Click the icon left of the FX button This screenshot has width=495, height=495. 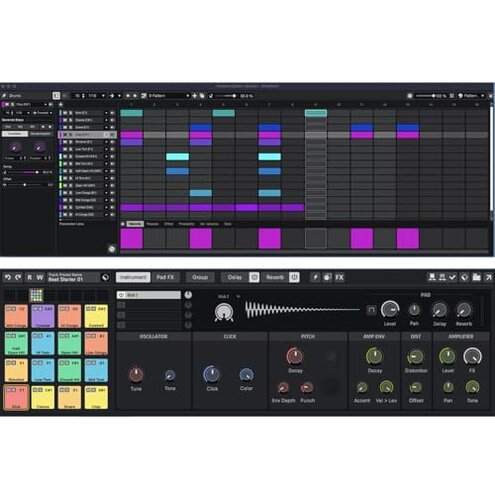pyautogui.click(x=327, y=277)
